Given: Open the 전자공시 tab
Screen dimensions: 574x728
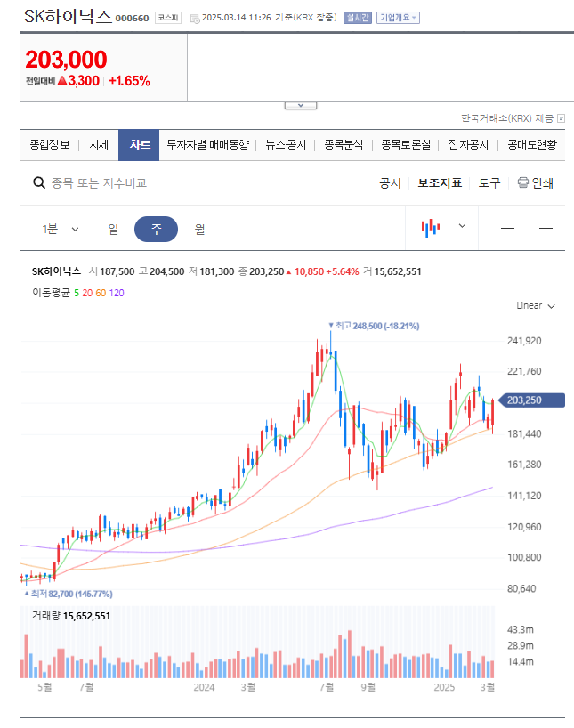Looking at the screenshot, I should pyautogui.click(x=468, y=145).
